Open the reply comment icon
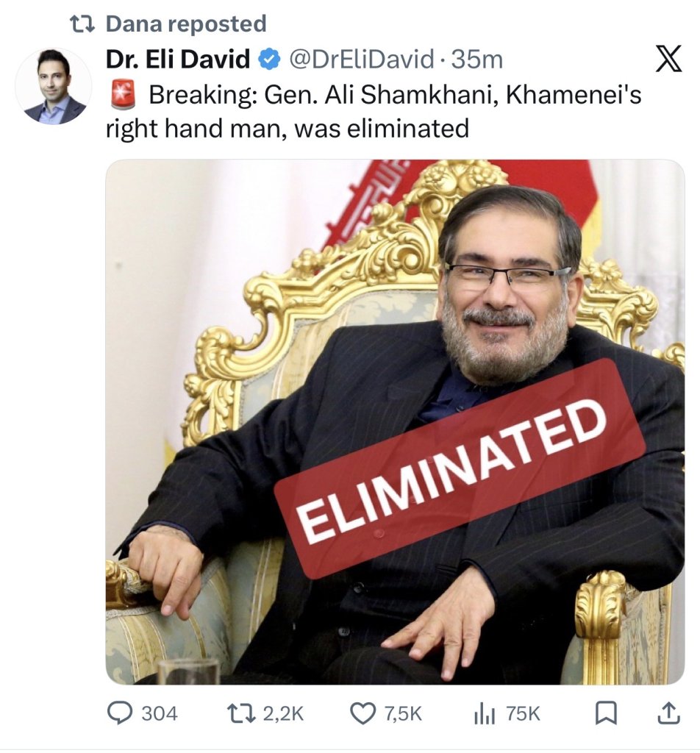The height and width of the screenshot is (753, 700). 120,713
